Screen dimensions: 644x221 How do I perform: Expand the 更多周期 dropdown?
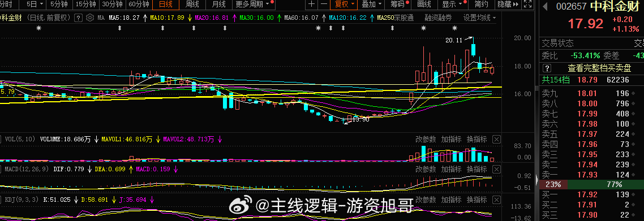252,5
